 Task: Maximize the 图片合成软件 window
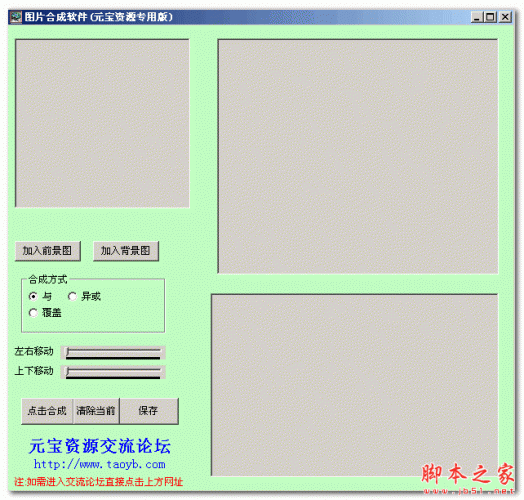point(490,17)
